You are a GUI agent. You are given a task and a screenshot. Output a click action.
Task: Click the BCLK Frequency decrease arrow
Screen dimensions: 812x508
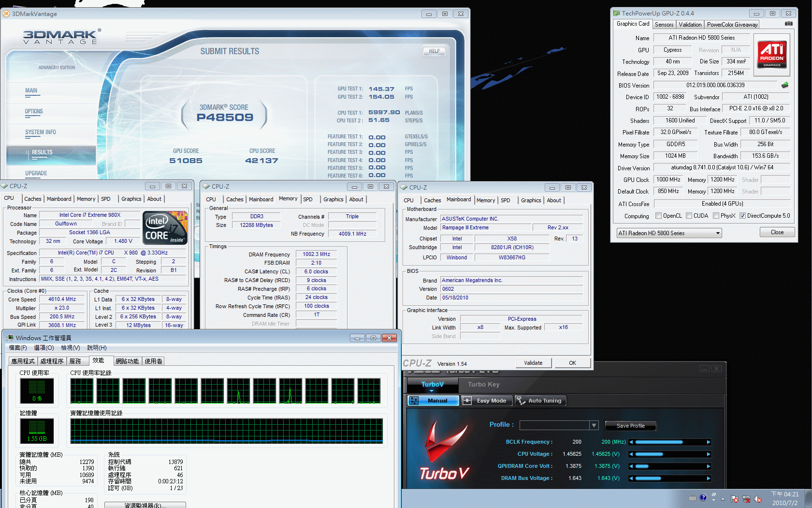(631, 442)
